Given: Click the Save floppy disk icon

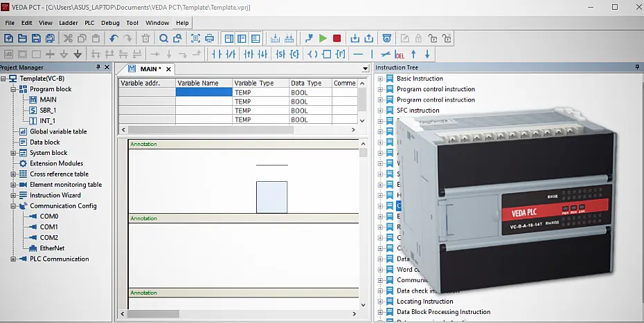Looking at the screenshot, I should click(36, 39).
